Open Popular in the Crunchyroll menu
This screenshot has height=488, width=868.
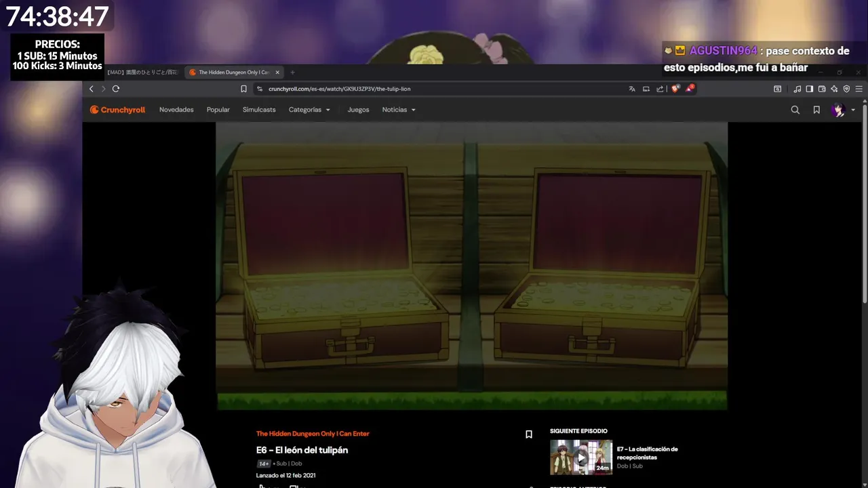pyautogui.click(x=218, y=110)
